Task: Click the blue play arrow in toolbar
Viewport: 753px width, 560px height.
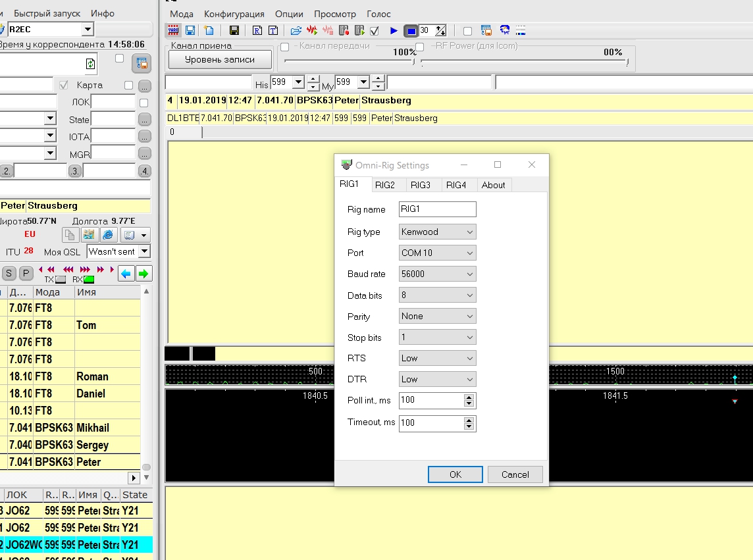Action: click(394, 30)
